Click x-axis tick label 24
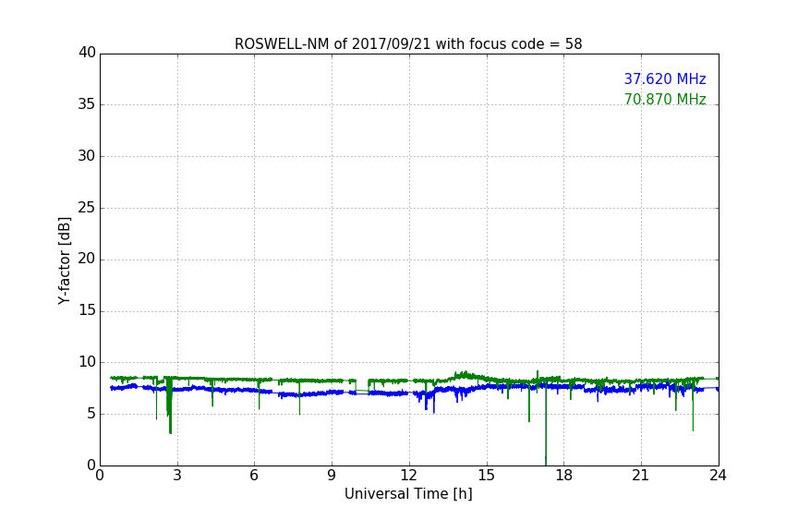798x532 pixels. (718, 476)
